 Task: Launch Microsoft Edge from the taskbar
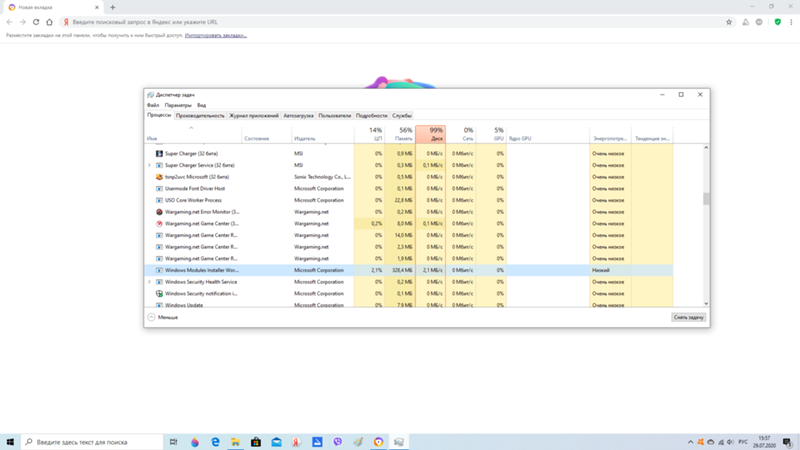215,442
